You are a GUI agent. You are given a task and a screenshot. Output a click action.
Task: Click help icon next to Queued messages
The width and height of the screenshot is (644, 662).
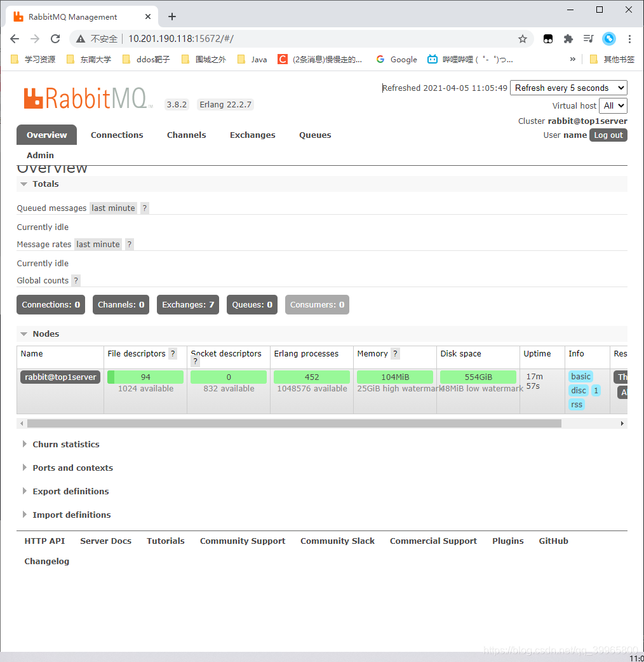coord(144,208)
